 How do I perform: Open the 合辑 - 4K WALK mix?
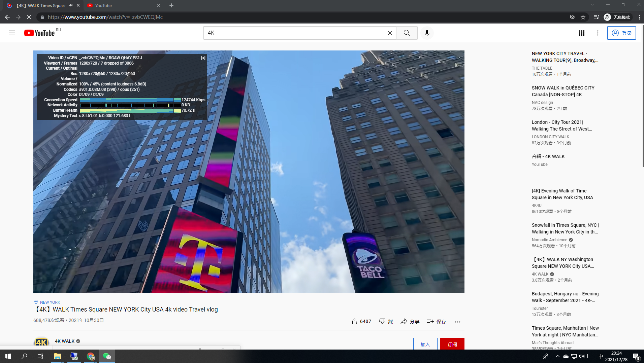point(548,156)
